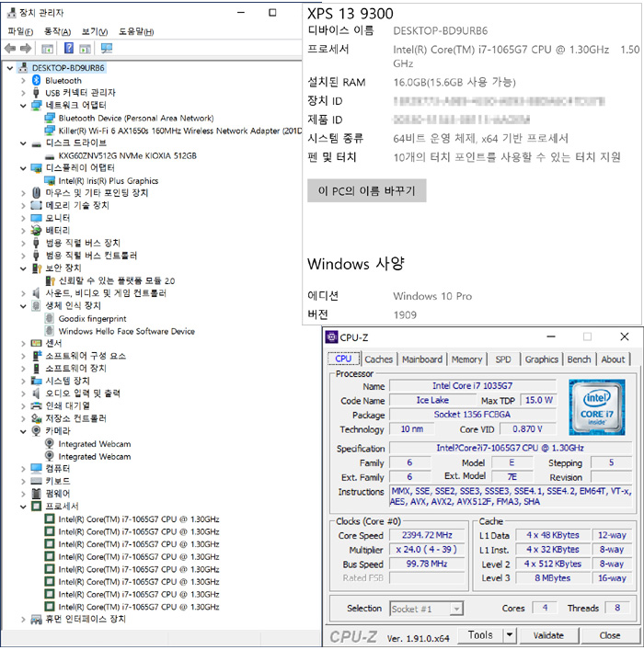Collapse the 디스크 드라이브 node
This screenshot has height=650, width=644.
tap(23, 143)
